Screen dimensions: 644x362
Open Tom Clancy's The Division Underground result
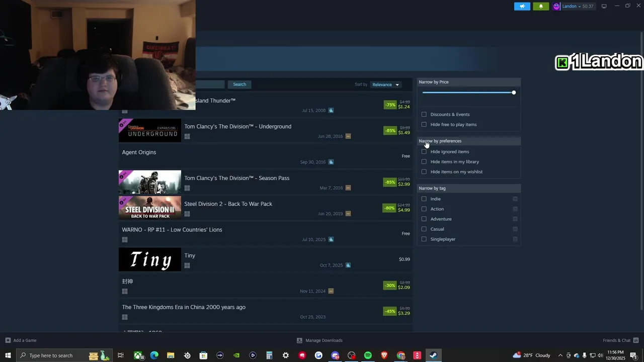pos(265,131)
